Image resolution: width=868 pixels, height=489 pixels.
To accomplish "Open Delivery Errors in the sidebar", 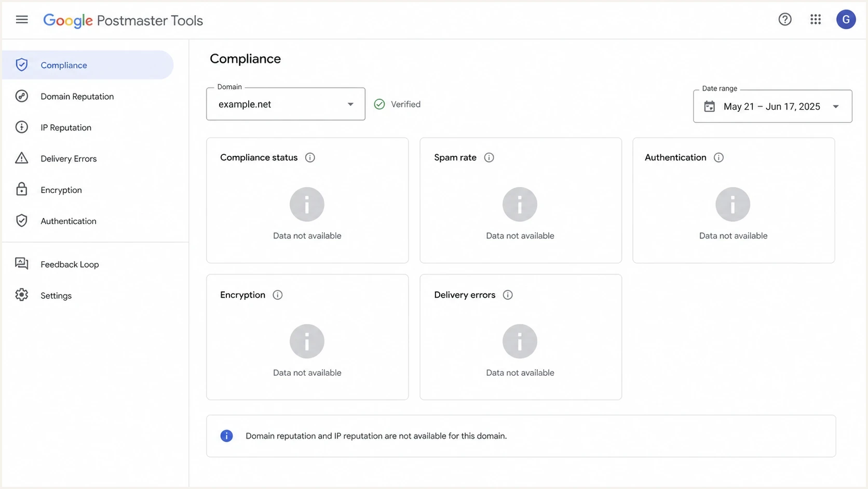I will click(88, 158).
